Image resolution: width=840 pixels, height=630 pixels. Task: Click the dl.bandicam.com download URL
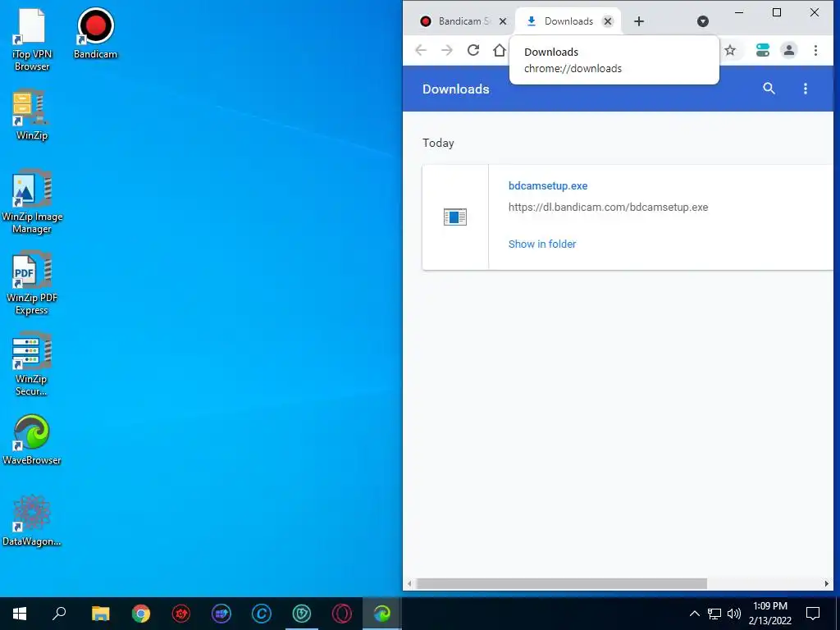pyautogui.click(x=608, y=208)
